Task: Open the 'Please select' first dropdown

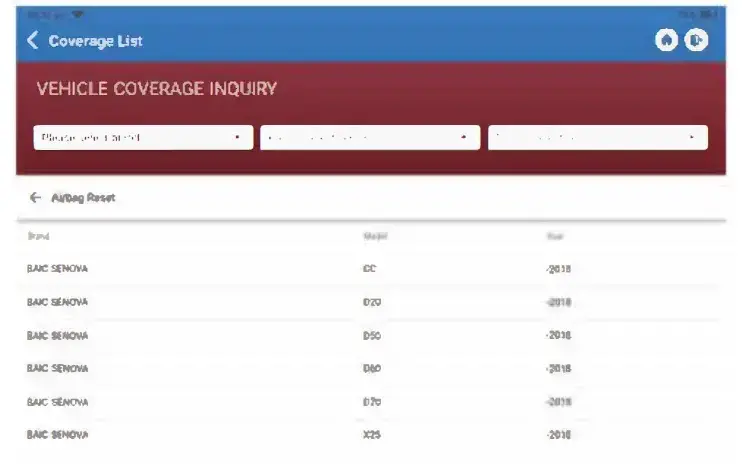Action: [143, 138]
